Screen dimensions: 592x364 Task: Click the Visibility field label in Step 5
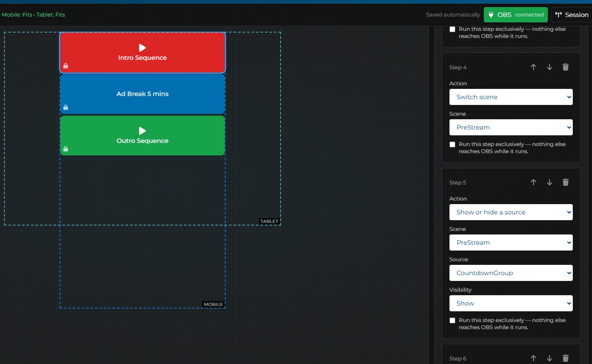coord(461,290)
